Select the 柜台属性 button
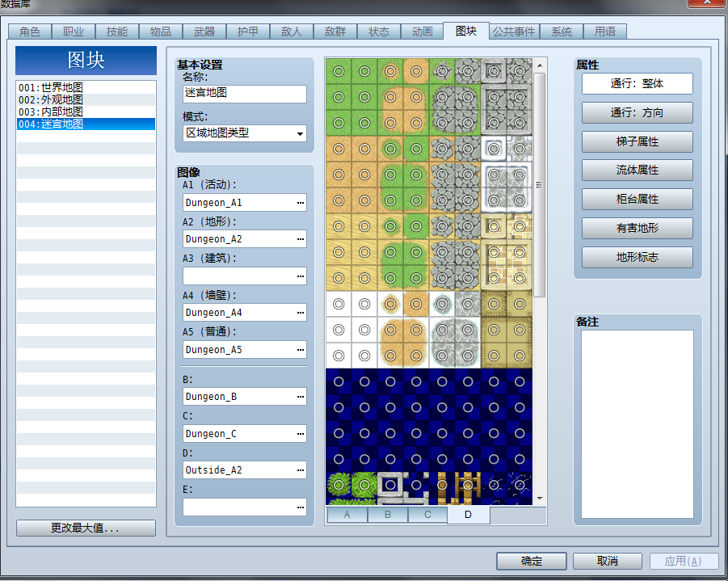The image size is (728, 581). click(x=637, y=200)
